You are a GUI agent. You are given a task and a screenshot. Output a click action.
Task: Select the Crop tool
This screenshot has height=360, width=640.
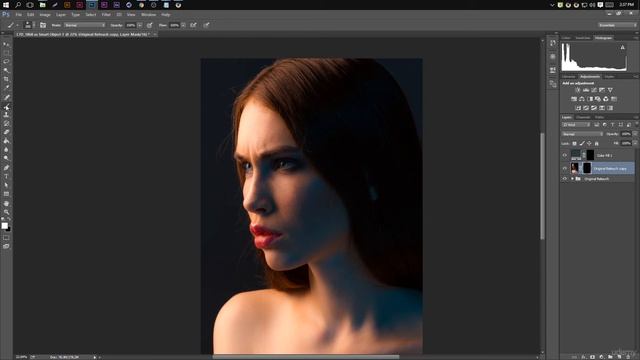[x=6, y=79]
